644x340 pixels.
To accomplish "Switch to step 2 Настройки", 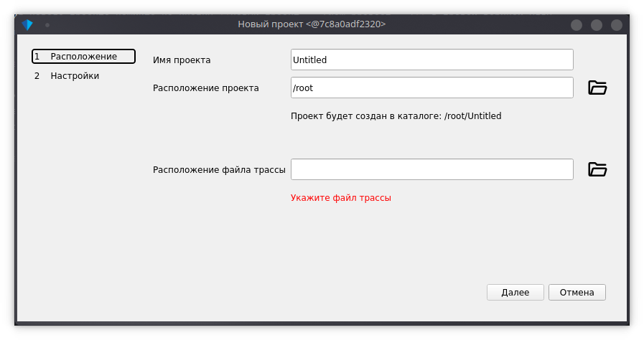I will (75, 76).
